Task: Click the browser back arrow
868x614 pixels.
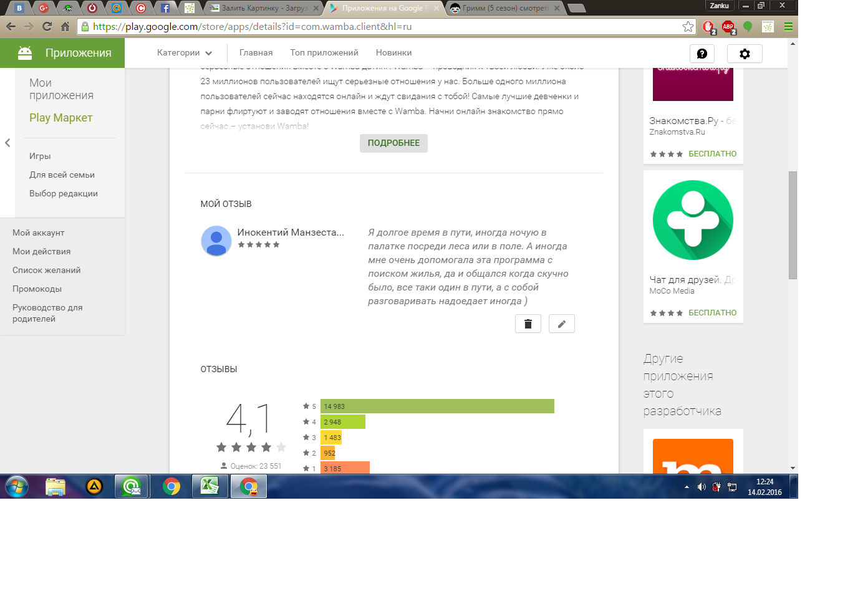Action: pyautogui.click(x=11, y=26)
